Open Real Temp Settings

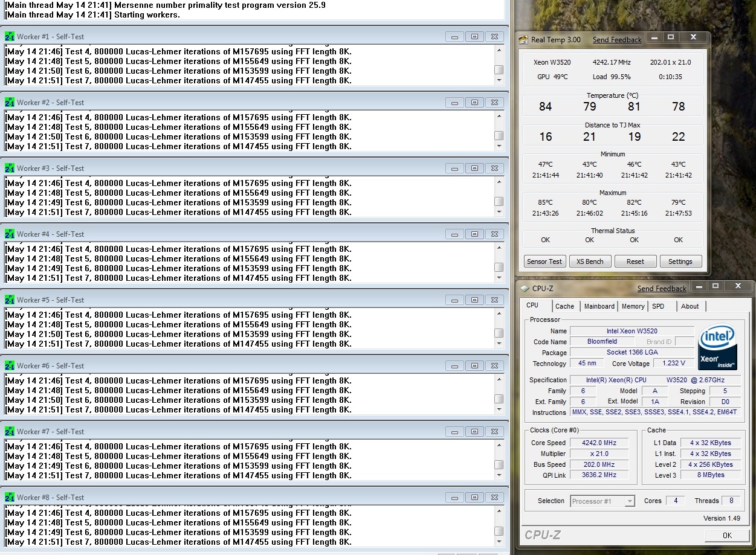pyautogui.click(x=680, y=261)
